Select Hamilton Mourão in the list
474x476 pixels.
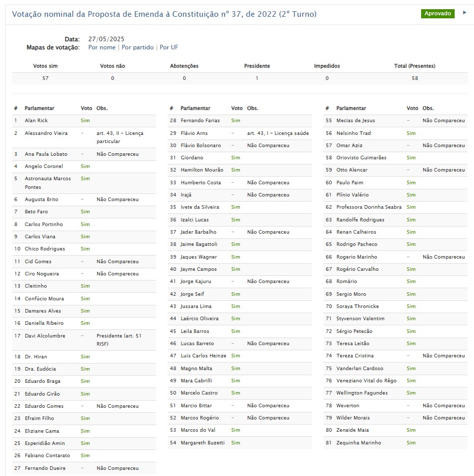pyautogui.click(x=202, y=170)
